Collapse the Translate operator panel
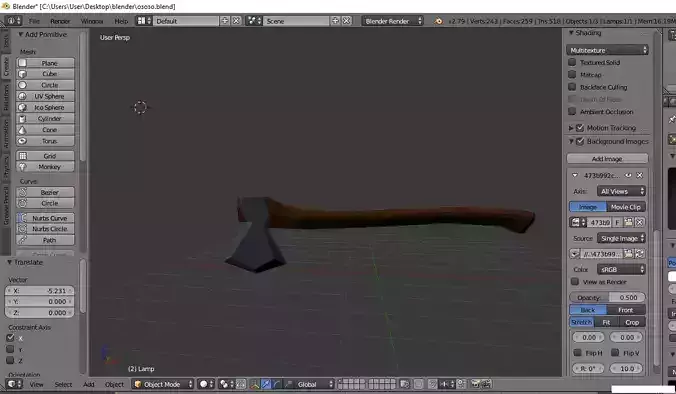676x394 pixels. click(9, 262)
